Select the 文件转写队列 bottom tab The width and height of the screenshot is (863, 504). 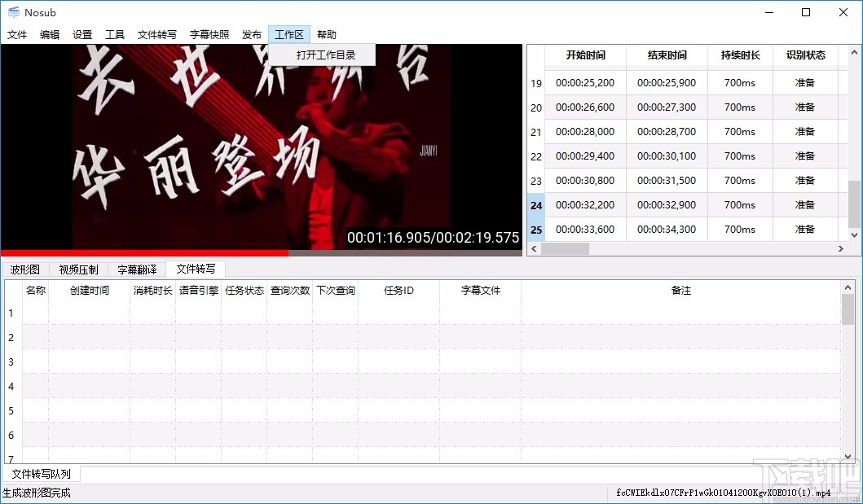[x=42, y=474]
